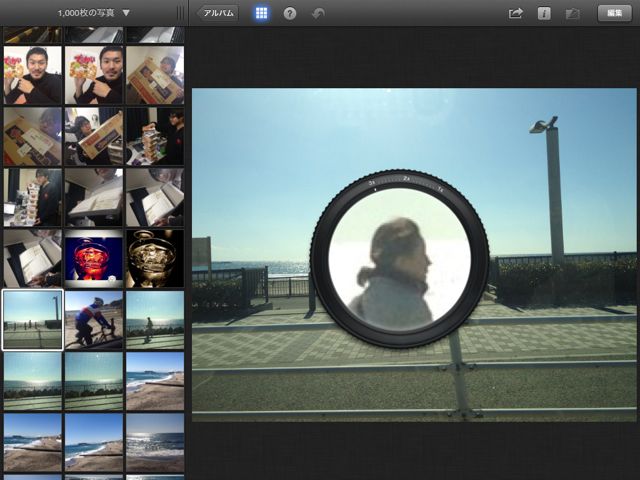Click the main seaside promenade photo
Viewport: 640px width, 480px height.
(414, 255)
